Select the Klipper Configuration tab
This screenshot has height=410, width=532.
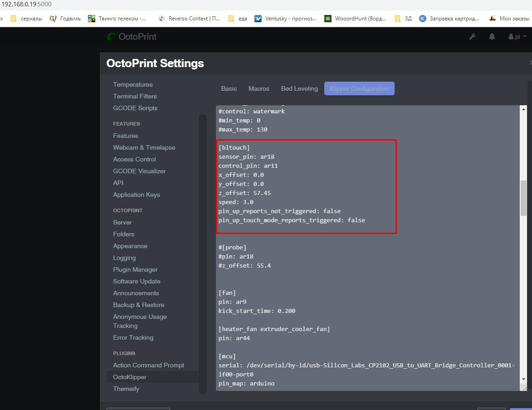coord(359,88)
